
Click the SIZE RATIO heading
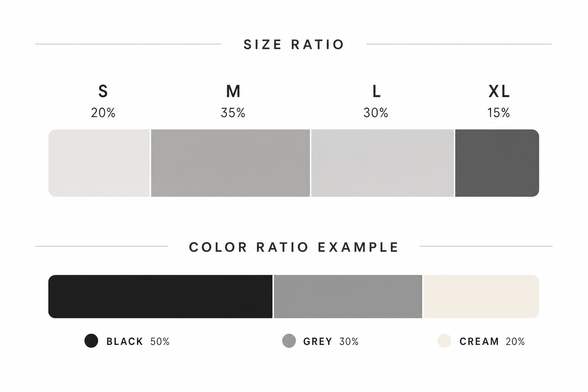click(294, 44)
